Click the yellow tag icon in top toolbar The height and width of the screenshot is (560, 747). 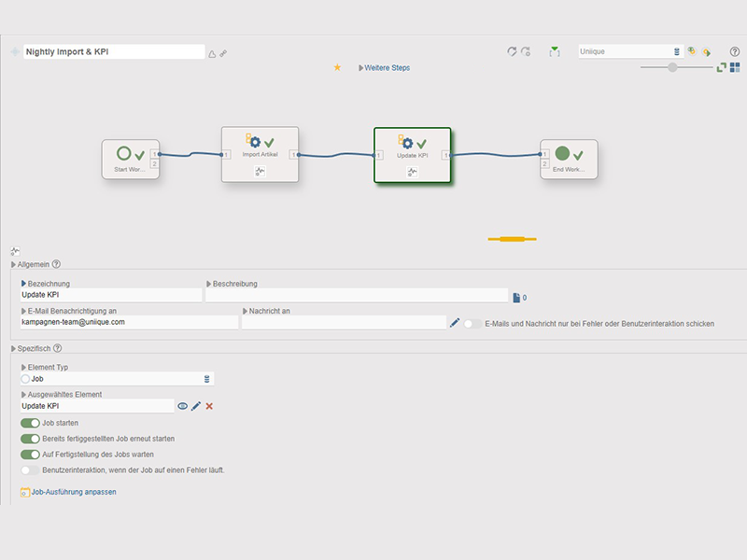pos(706,51)
